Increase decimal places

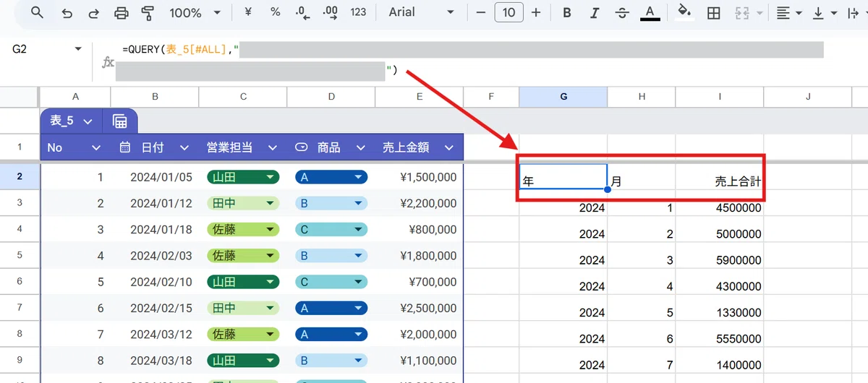coord(330,12)
